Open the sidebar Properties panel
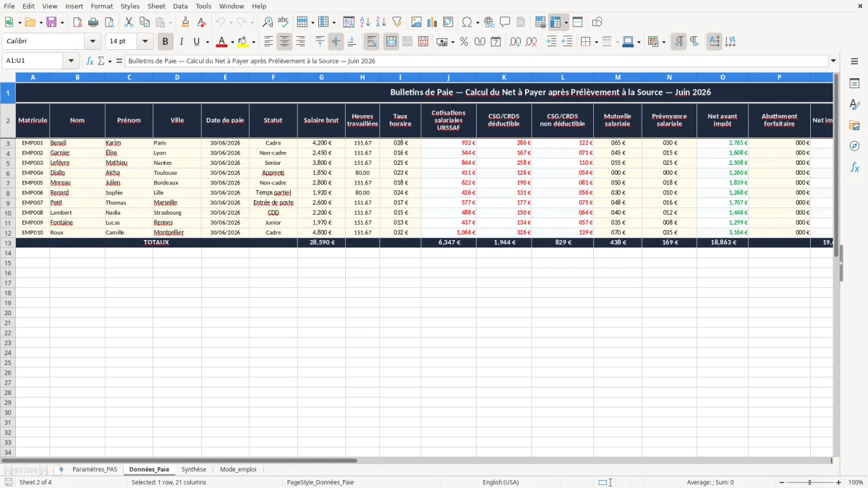Image resolution: width=868 pixels, height=488 pixels. pyautogui.click(x=854, y=84)
